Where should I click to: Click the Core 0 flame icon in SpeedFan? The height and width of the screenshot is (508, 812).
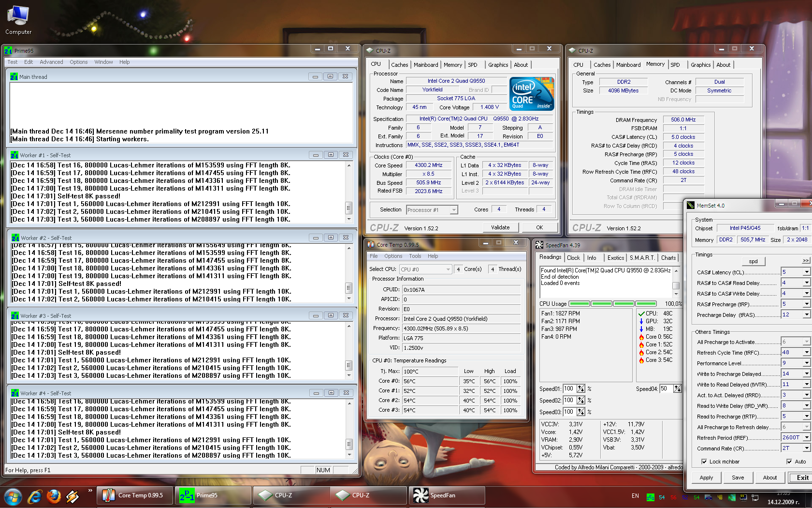point(641,337)
